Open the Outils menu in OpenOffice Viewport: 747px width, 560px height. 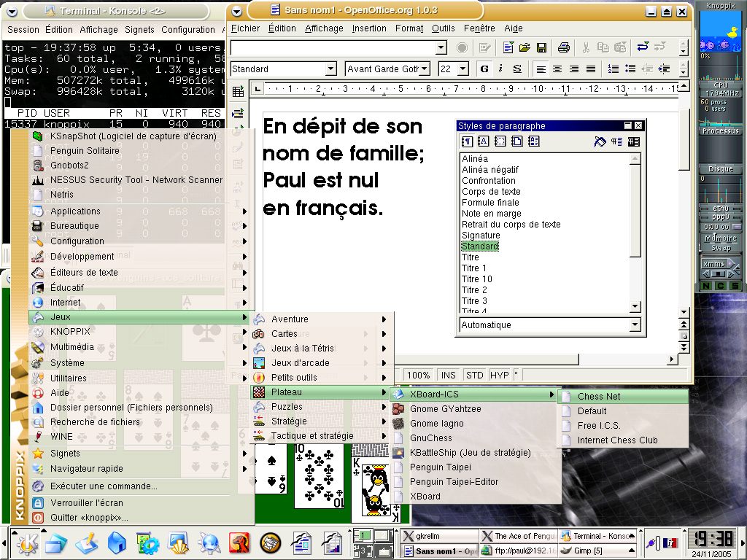tap(443, 28)
